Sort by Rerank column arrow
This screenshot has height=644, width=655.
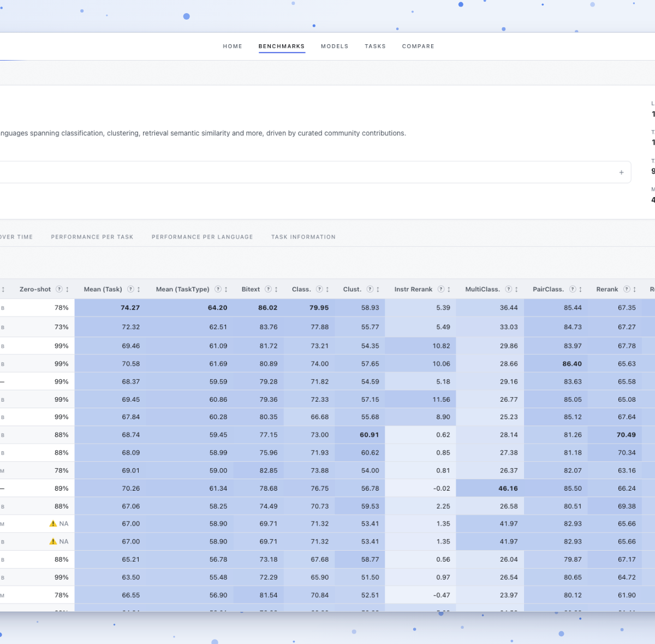(634, 289)
